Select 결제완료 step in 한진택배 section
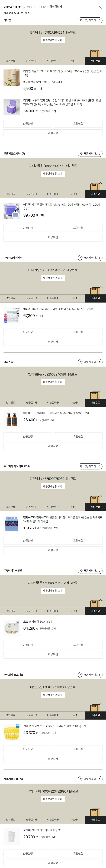The width and height of the screenshot is (106, 868). (x=10, y=507)
